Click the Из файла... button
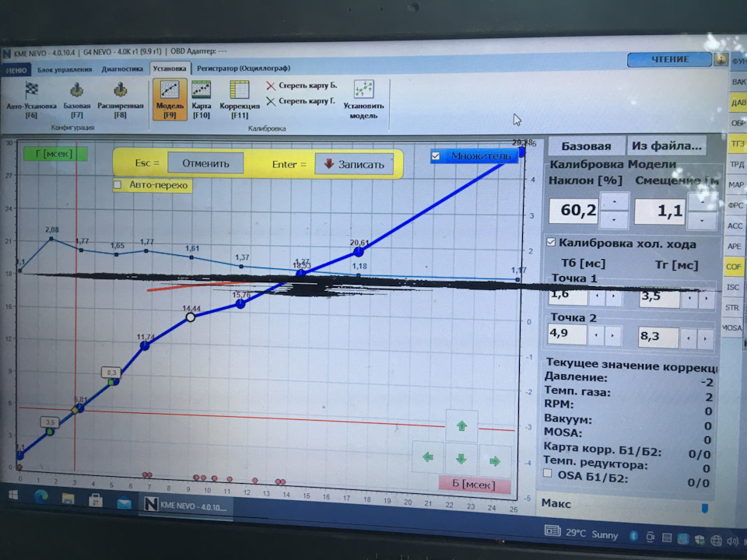 tap(667, 145)
